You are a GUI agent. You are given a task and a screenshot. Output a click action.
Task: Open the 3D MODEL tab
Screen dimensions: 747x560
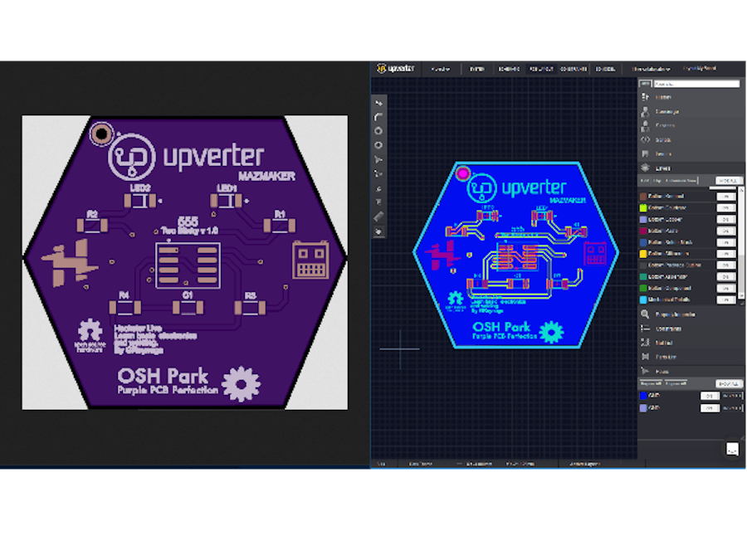point(605,68)
